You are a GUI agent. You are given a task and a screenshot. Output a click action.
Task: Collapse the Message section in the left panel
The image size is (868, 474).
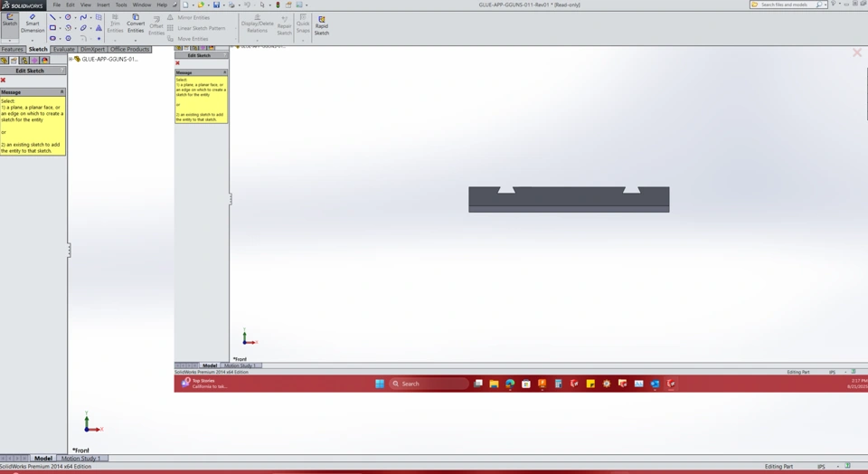62,92
